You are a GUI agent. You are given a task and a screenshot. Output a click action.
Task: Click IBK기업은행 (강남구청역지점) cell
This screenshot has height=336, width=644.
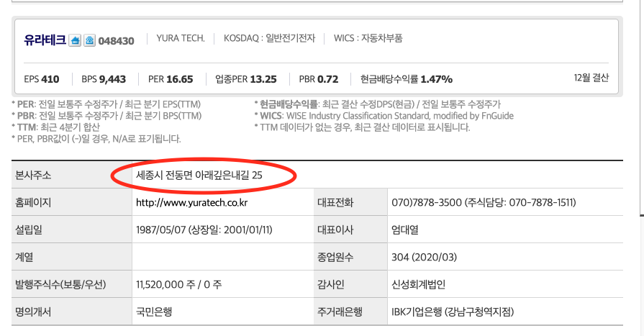pos(505,312)
